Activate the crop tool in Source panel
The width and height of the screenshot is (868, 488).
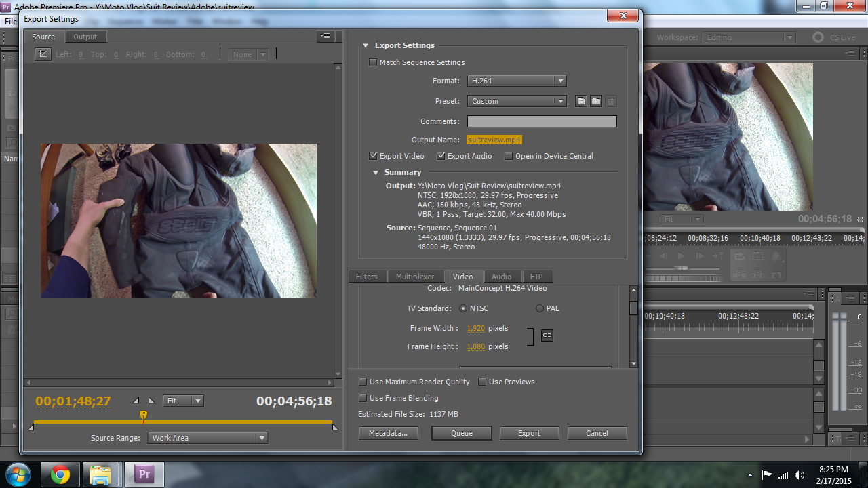[x=43, y=54]
